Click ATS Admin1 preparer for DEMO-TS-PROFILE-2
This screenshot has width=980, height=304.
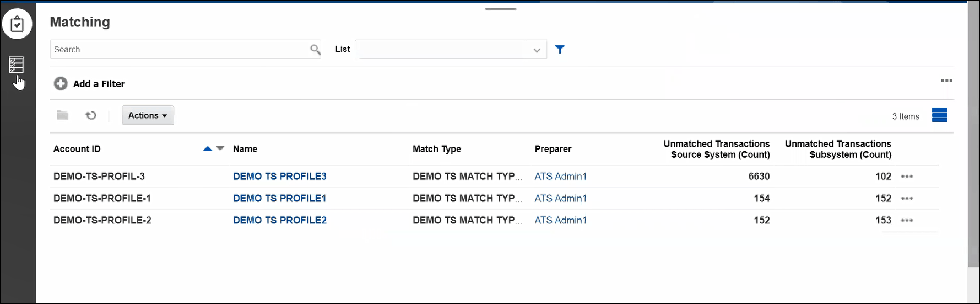pos(560,221)
